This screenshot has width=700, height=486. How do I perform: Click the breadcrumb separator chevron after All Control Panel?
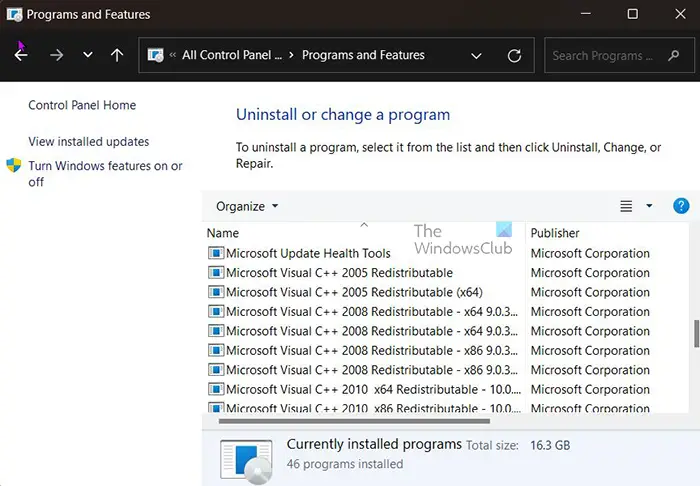292,55
